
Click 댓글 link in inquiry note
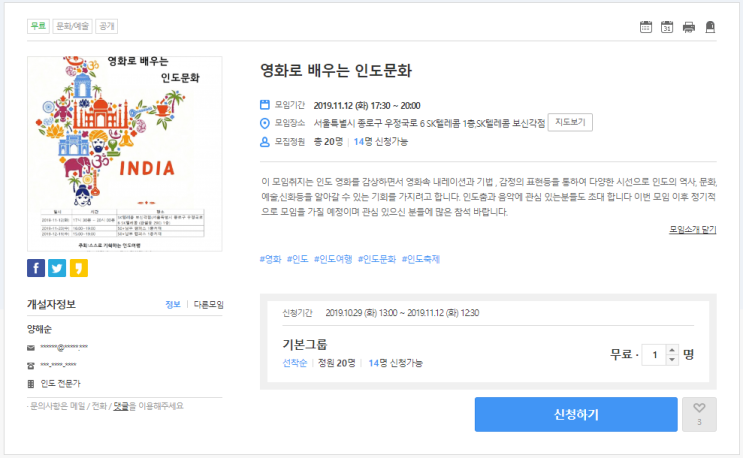pyautogui.click(x=121, y=406)
